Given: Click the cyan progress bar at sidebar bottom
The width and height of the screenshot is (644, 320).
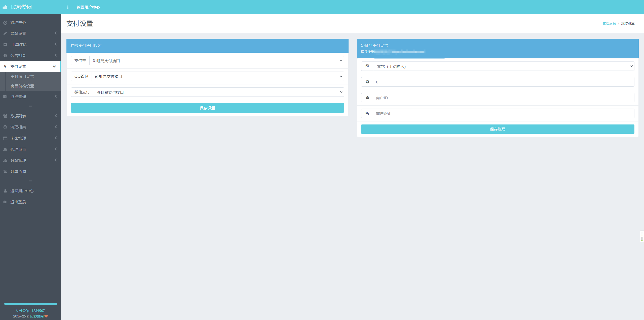Looking at the screenshot, I should pos(30,304).
